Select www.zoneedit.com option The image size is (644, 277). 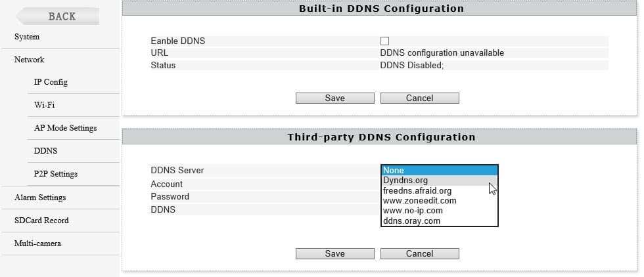[439, 201]
